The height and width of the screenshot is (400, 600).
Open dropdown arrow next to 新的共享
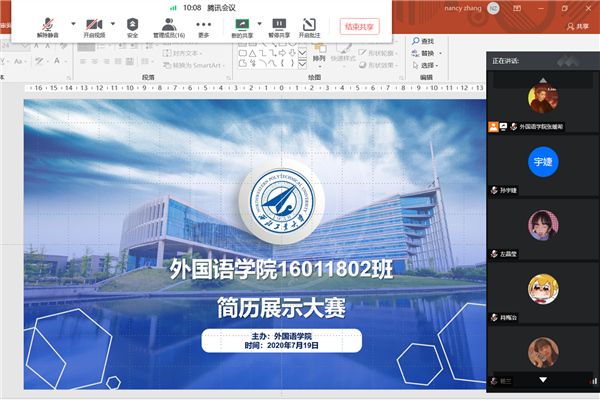pos(260,23)
